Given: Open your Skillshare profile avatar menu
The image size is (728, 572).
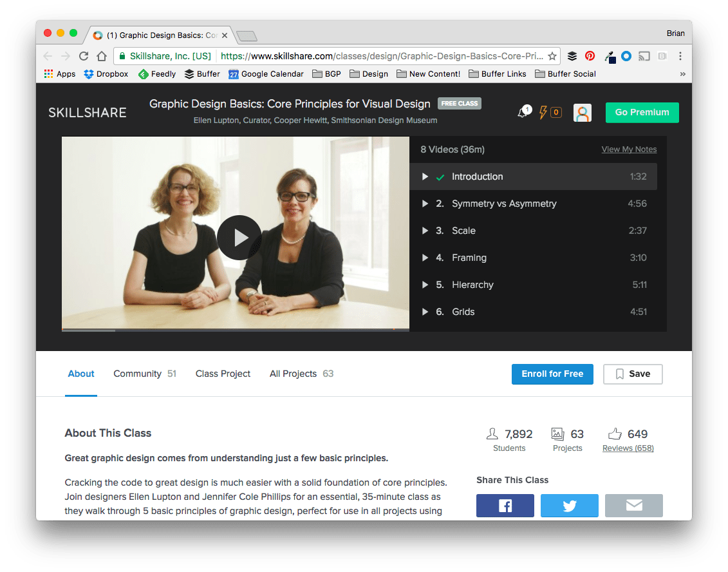Looking at the screenshot, I should click(x=582, y=112).
